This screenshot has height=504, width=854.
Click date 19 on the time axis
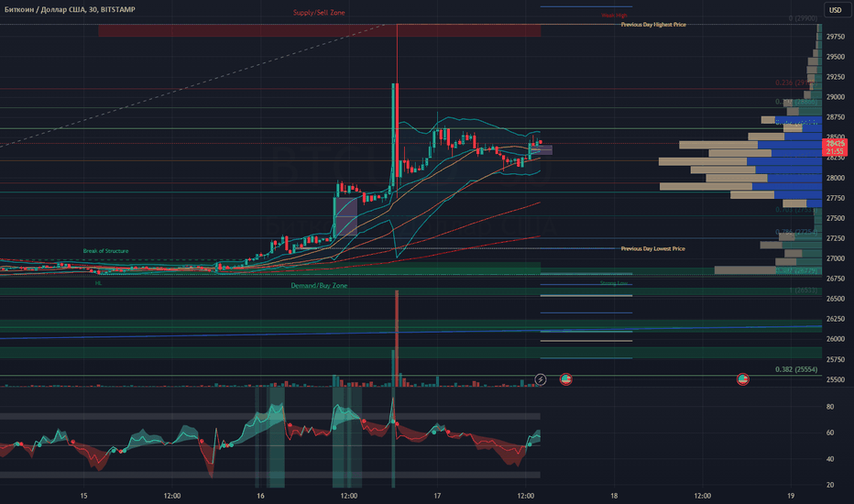(x=791, y=496)
